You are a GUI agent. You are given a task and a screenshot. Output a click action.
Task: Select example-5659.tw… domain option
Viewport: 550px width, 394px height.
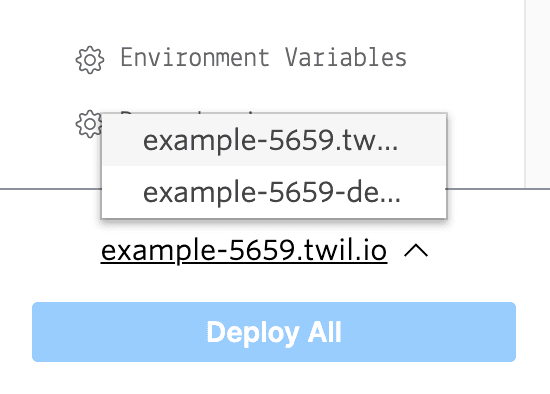[274, 140]
